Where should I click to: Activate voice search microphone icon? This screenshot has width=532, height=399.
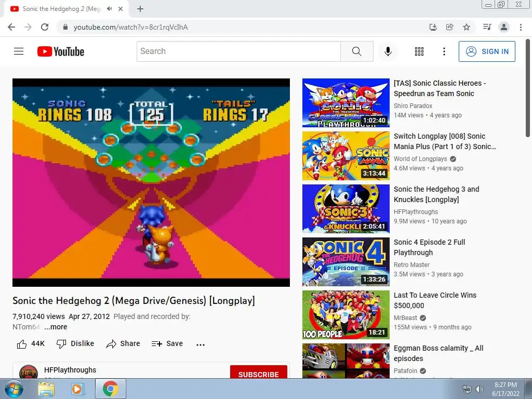tap(388, 51)
